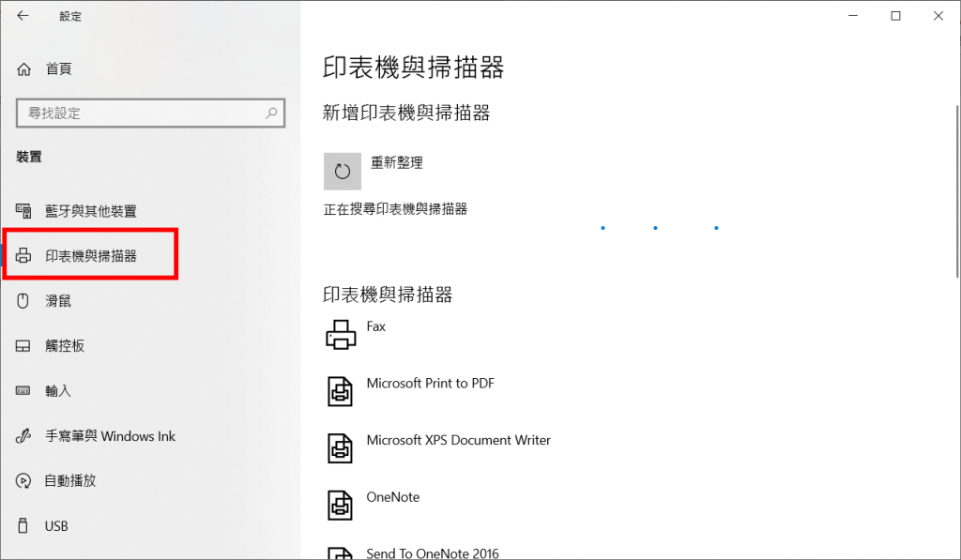Select Microsoft XPS Document Writer entry
The image size is (961, 560).
[x=458, y=441]
